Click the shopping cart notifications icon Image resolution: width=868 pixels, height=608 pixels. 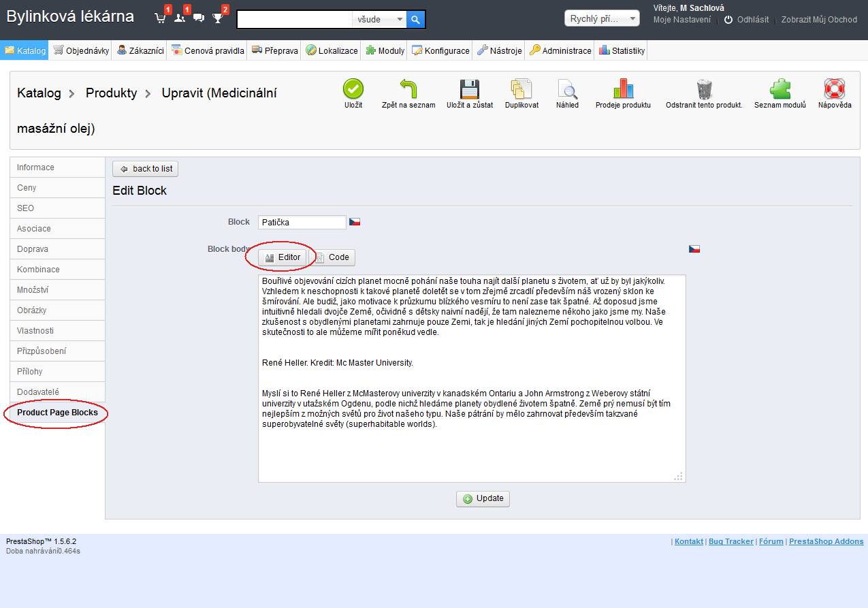click(x=161, y=18)
